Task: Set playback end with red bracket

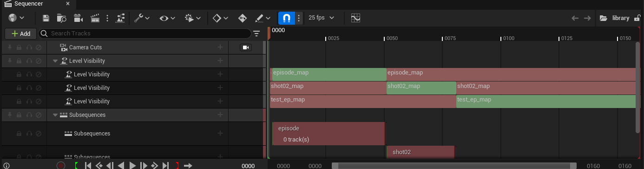Action: [177, 165]
